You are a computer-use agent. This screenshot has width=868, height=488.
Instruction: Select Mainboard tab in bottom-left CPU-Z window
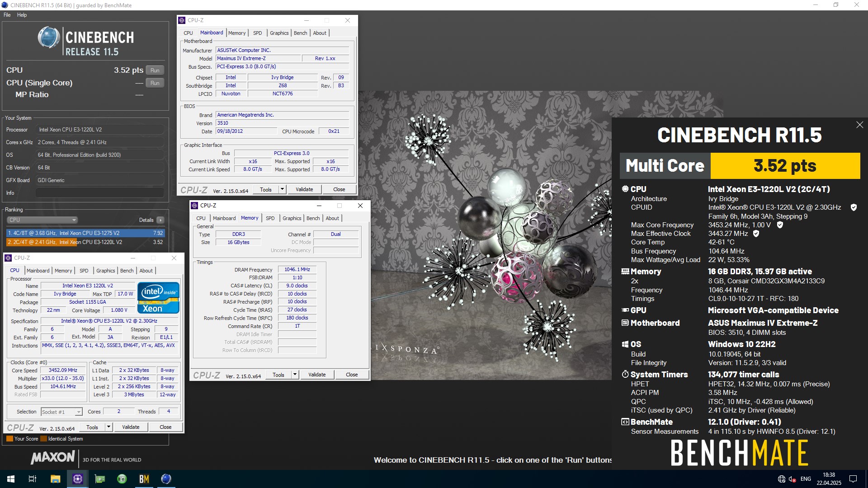pyautogui.click(x=38, y=271)
